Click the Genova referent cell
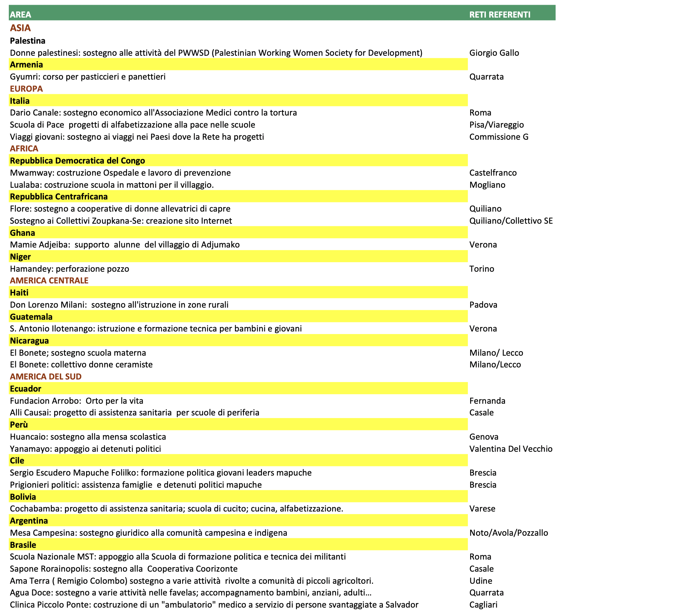 pyautogui.click(x=484, y=437)
